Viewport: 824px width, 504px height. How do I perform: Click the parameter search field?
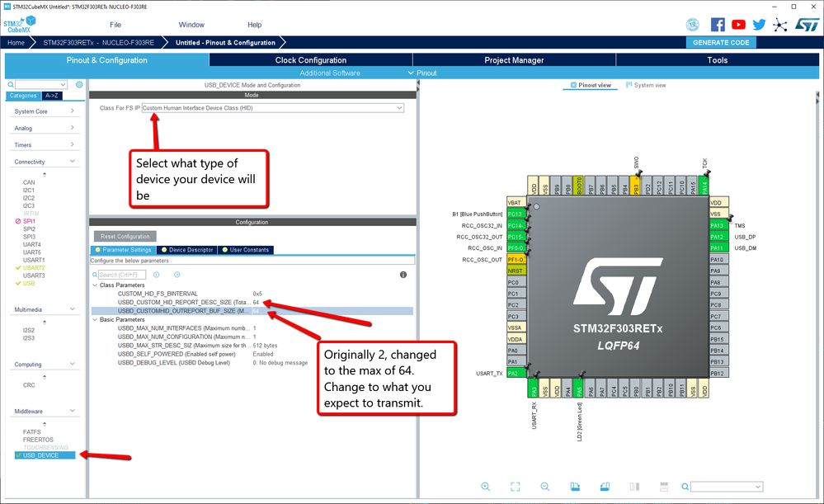121,275
